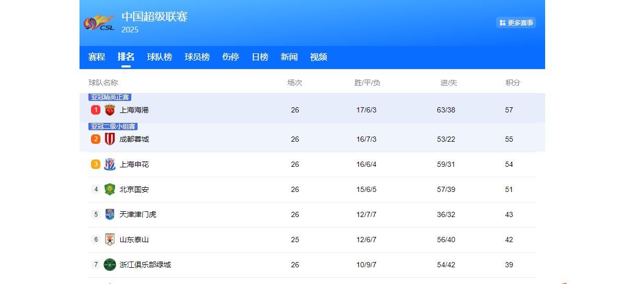Click the 亚冠精英正赛 tag
The height and width of the screenshot is (284, 644).
[x=110, y=97]
